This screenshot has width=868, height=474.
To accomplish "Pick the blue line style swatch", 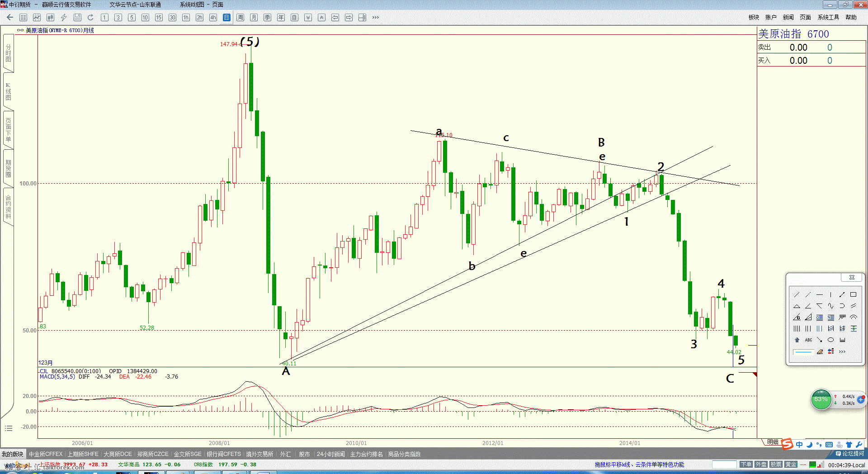I will pyautogui.click(x=803, y=351).
